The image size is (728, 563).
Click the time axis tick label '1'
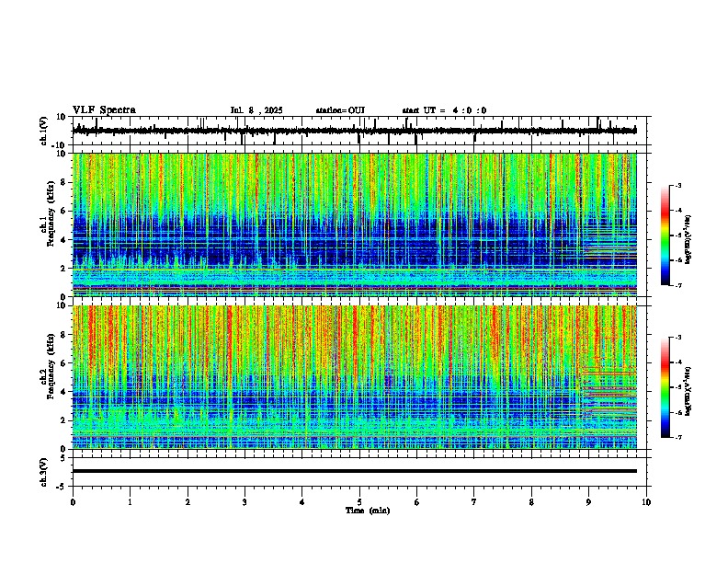pyautogui.click(x=130, y=502)
